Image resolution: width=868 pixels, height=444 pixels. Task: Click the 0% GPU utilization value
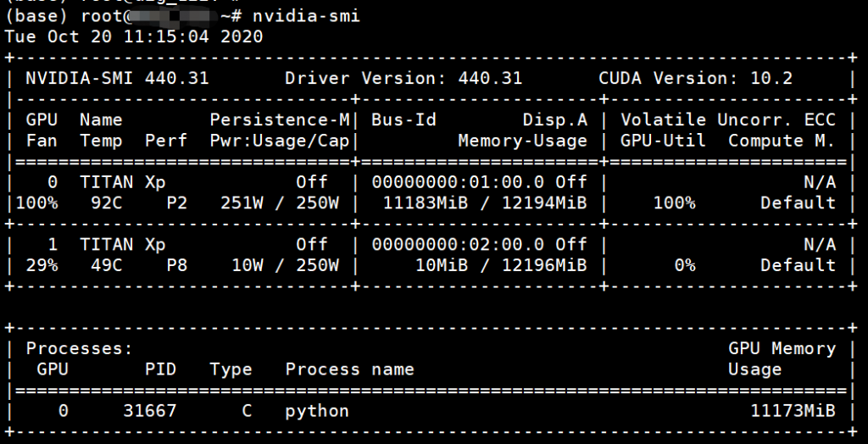tap(684, 265)
